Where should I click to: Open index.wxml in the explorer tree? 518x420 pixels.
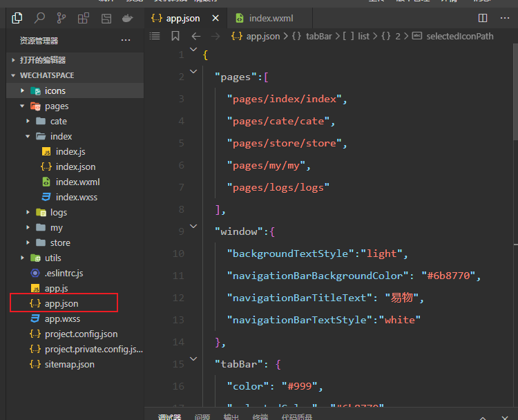tap(75, 182)
